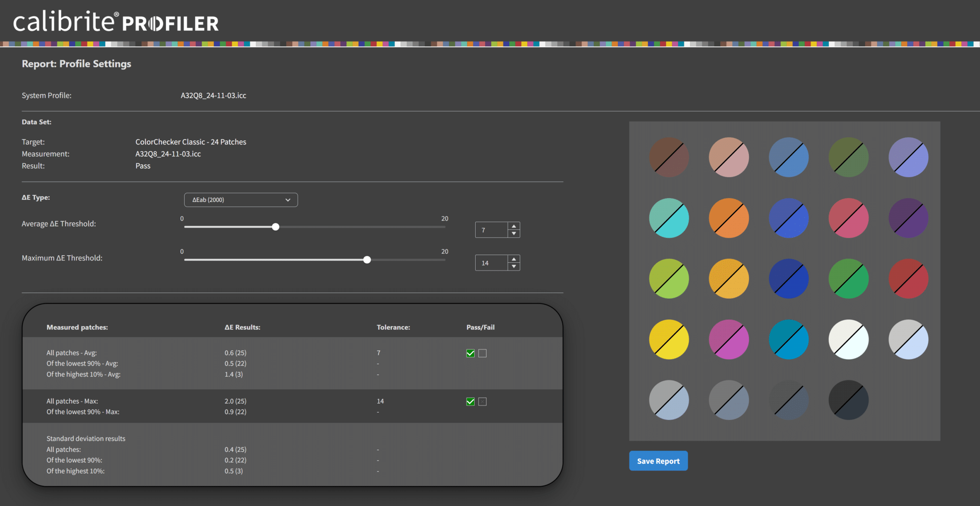Select the orange color patch
This screenshot has height=506, width=980.
tap(729, 218)
